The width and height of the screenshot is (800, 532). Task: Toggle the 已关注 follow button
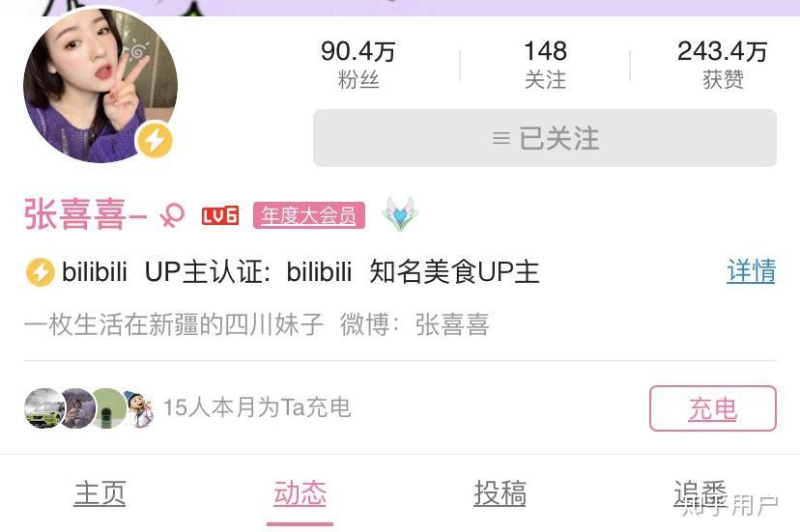[x=545, y=138]
